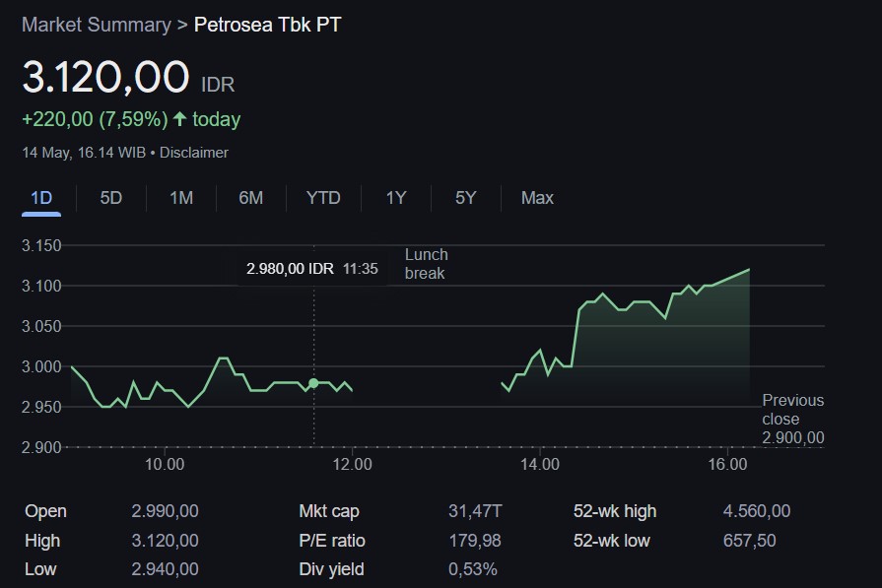Image resolution: width=882 pixels, height=588 pixels.
Task: Click the Petrosea Tbk PT title
Action: click(268, 25)
